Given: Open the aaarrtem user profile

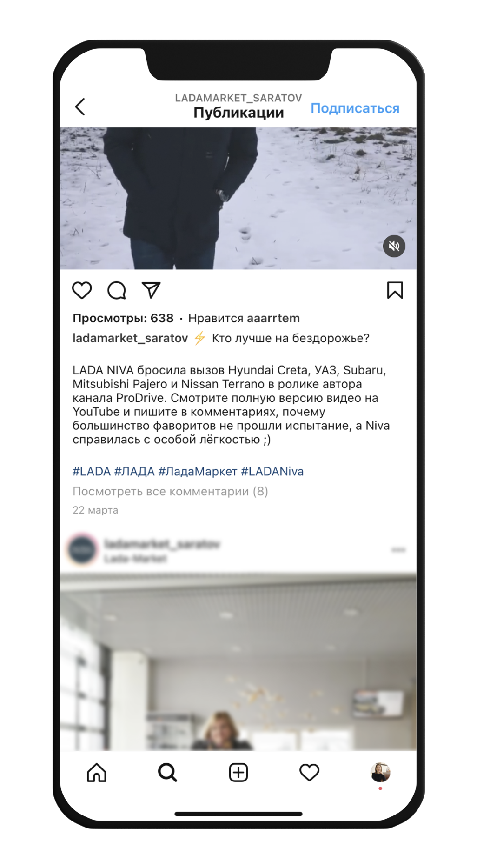Looking at the screenshot, I should tap(273, 318).
